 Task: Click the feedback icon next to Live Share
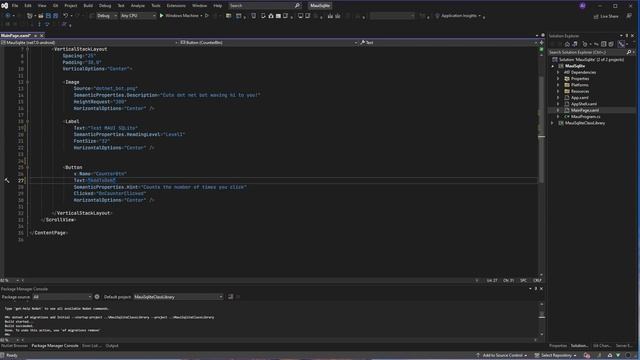pyautogui.click(x=629, y=16)
